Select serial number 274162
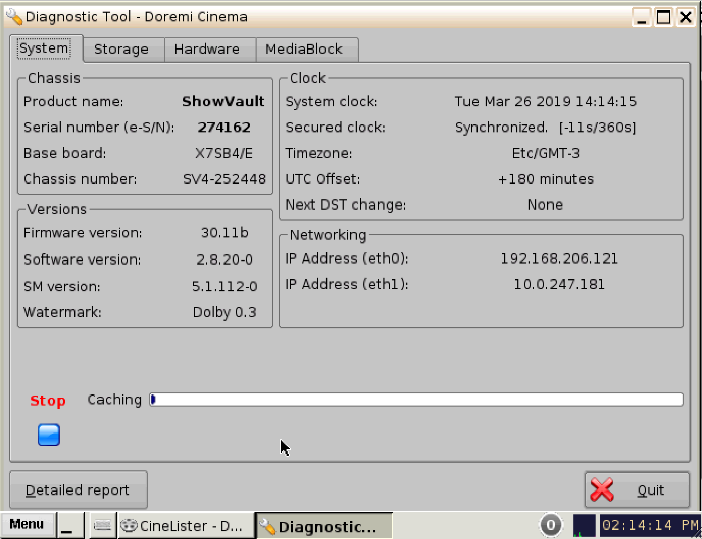The height and width of the screenshot is (539, 702). pos(224,128)
